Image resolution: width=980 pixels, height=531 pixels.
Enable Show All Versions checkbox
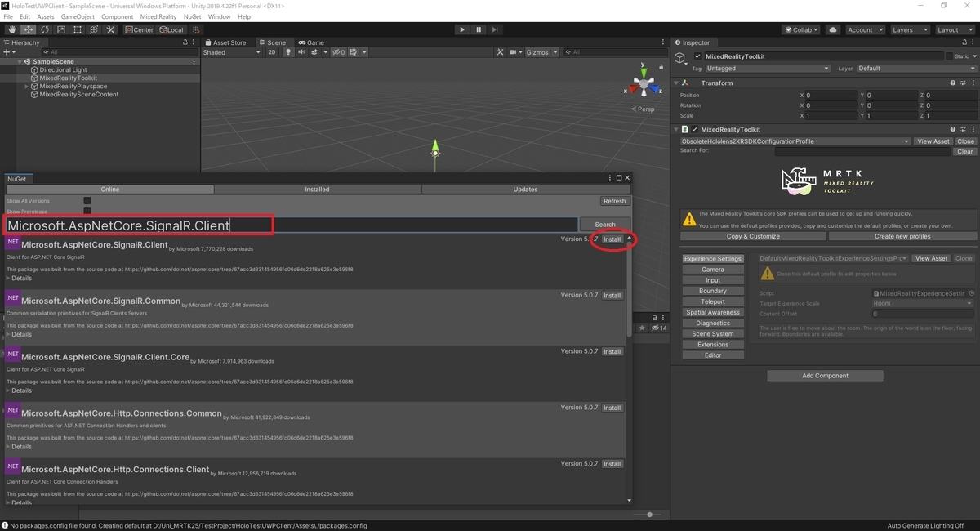coord(87,200)
